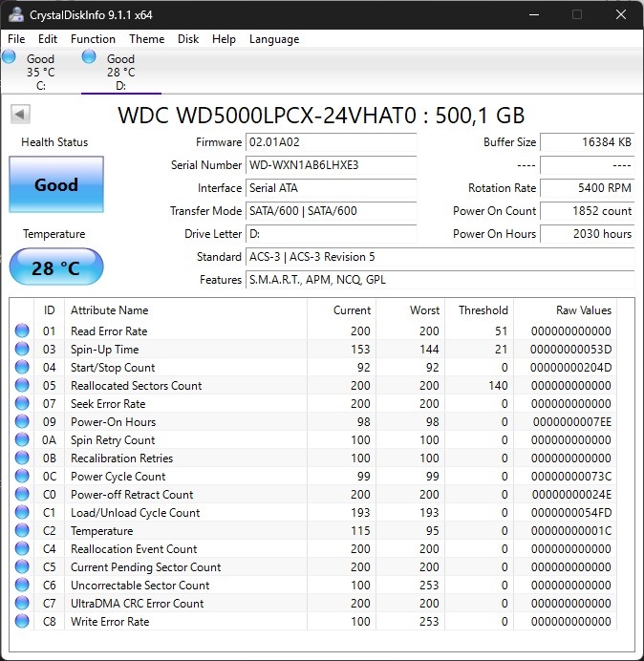Click the previous disk arrow button
This screenshot has width=644, height=661.
20,115
